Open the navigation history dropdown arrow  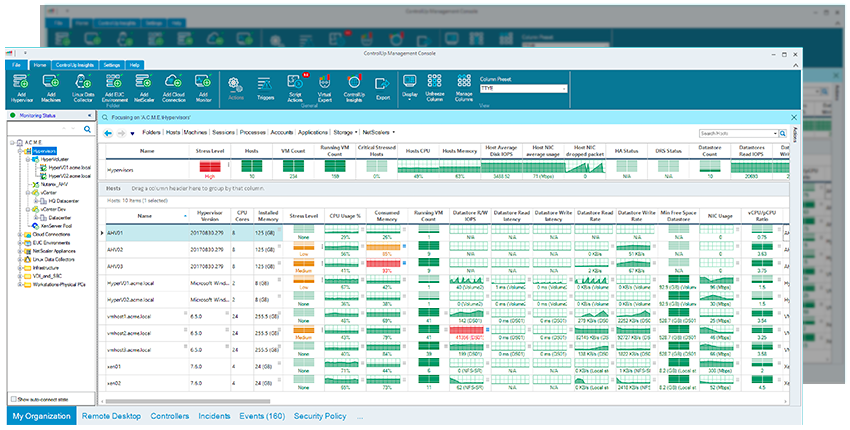click(132, 133)
